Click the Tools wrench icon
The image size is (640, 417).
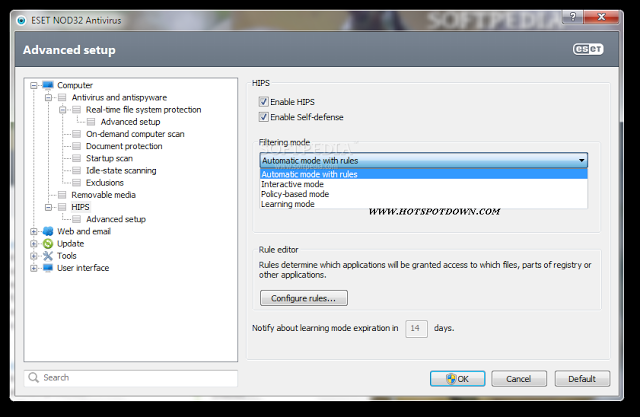click(x=48, y=256)
